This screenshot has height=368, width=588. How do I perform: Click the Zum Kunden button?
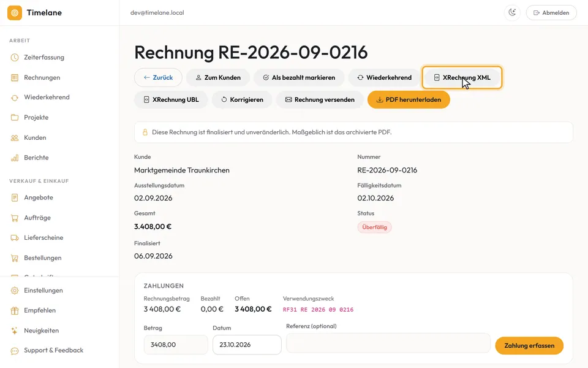218,78
